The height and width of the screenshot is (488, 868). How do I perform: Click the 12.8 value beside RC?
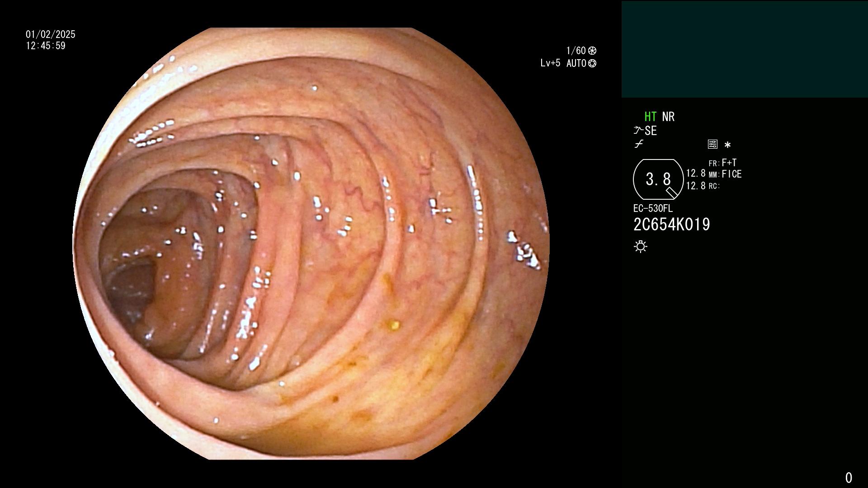tap(696, 186)
